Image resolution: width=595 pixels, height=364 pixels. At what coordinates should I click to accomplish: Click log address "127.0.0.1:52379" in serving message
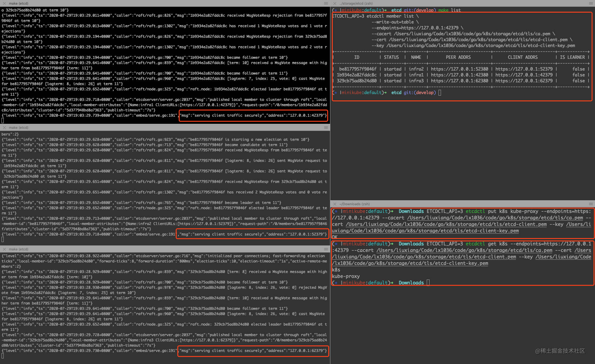point(307,234)
